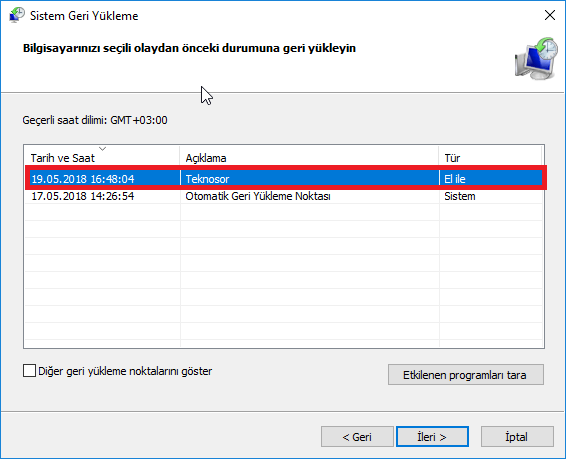Image resolution: width=566 pixels, height=459 pixels.
Task: Close the Sistem Geri Yükleme window
Action: [x=550, y=15]
